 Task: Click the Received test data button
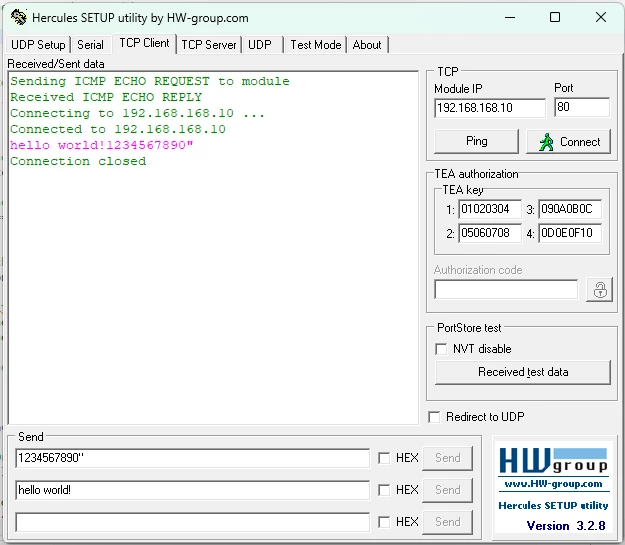point(523,372)
